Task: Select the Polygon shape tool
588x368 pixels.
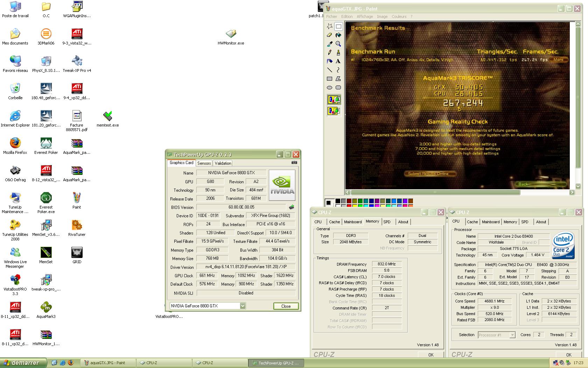Action: pos(338,79)
